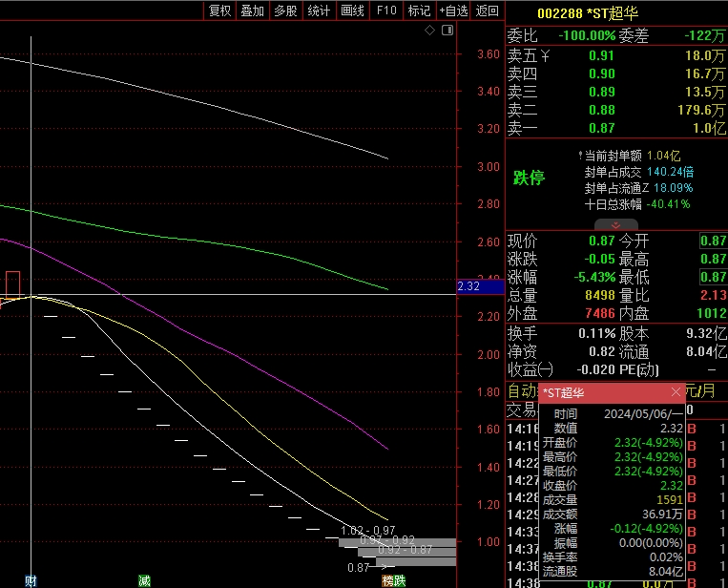The width and height of the screenshot is (728, 588).
Task: Click the 委差 -122万 value
Action: (705, 35)
